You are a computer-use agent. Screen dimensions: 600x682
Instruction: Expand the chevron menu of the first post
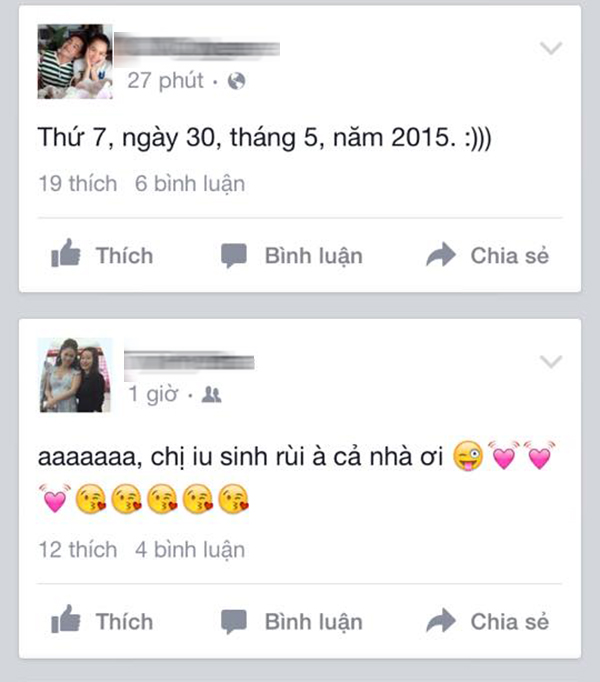[x=551, y=48]
